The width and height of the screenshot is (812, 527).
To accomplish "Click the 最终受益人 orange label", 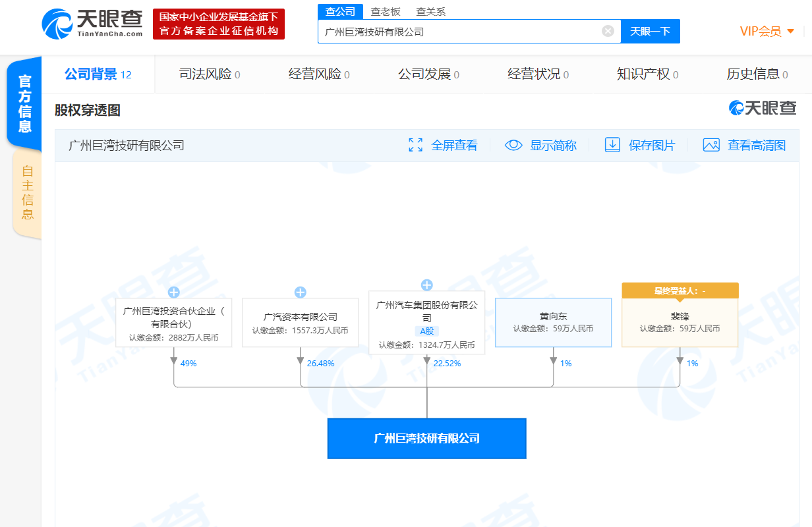I will [680, 291].
